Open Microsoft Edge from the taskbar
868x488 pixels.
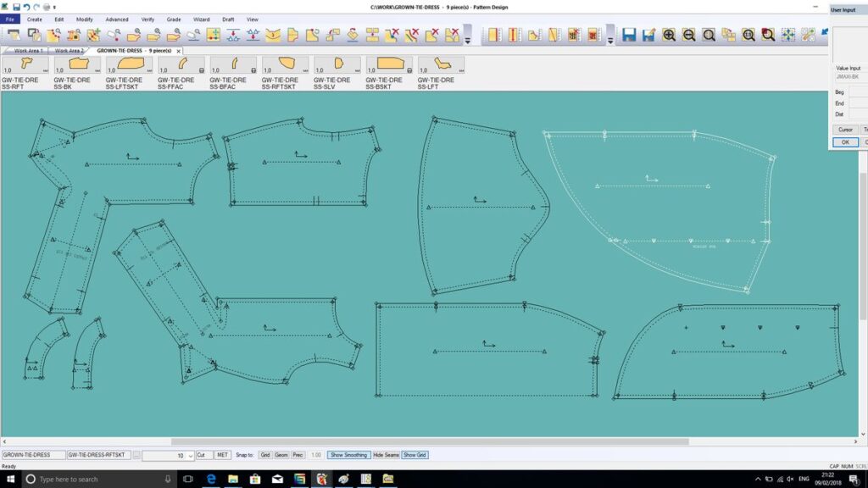click(x=211, y=480)
